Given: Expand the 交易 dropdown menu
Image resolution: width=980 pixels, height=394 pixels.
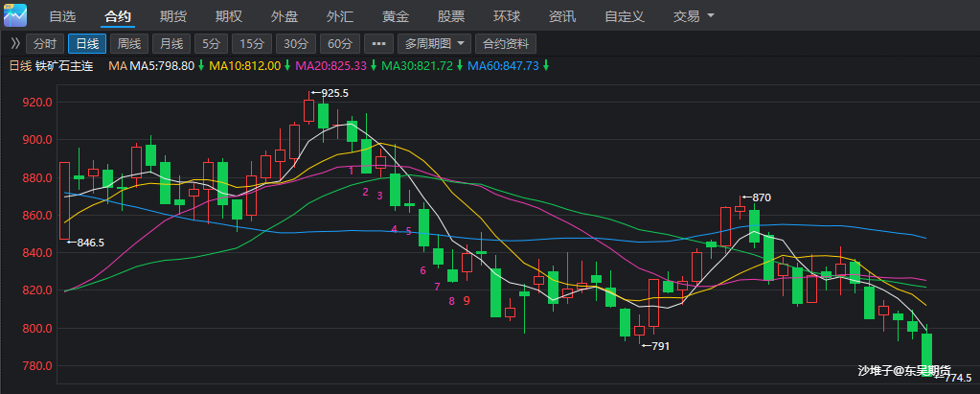Looking at the screenshot, I should 694,16.
